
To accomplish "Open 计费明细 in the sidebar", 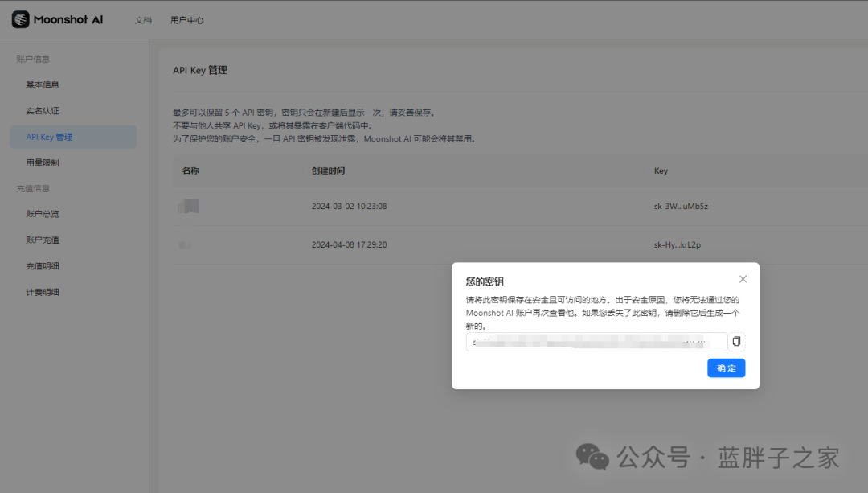I will click(43, 292).
